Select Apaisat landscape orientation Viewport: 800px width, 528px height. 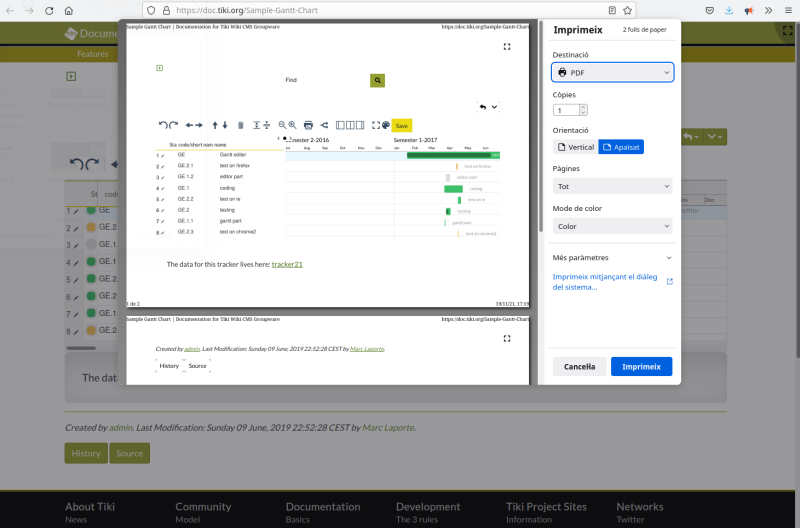click(621, 147)
